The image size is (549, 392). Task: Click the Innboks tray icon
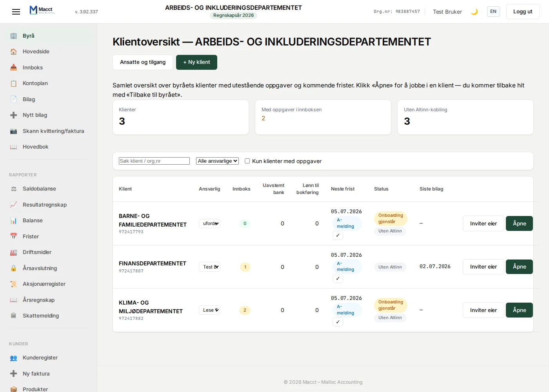[x=14, y=67]
